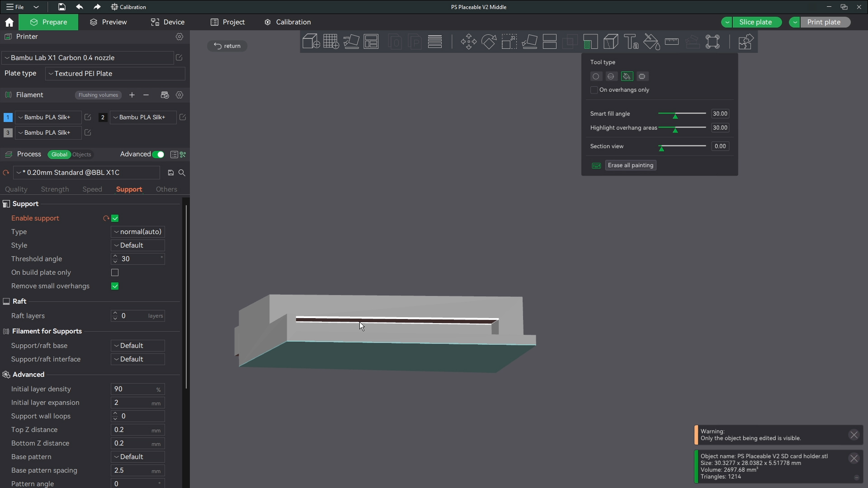Enable the On overhangs only checkbox
The width and height of the screenshot is (868, 488).
594,90
